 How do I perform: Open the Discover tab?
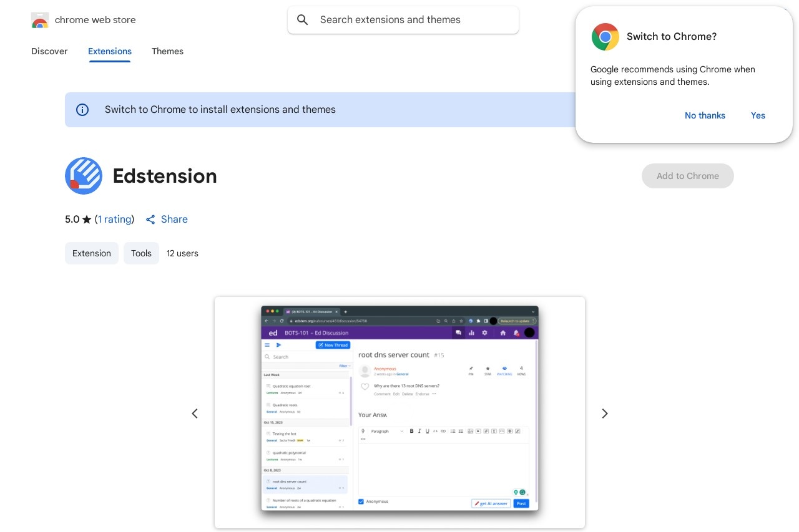(49, 51)
